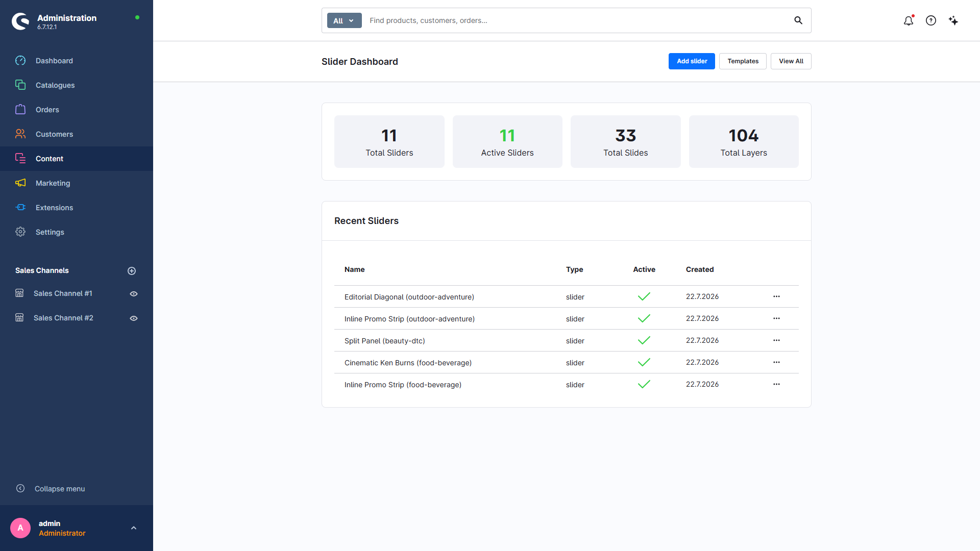This screenshot has height=551, width=980.
Task: Open Split Panel (beauty-dtc) slider name
Action: pos(384,341)
